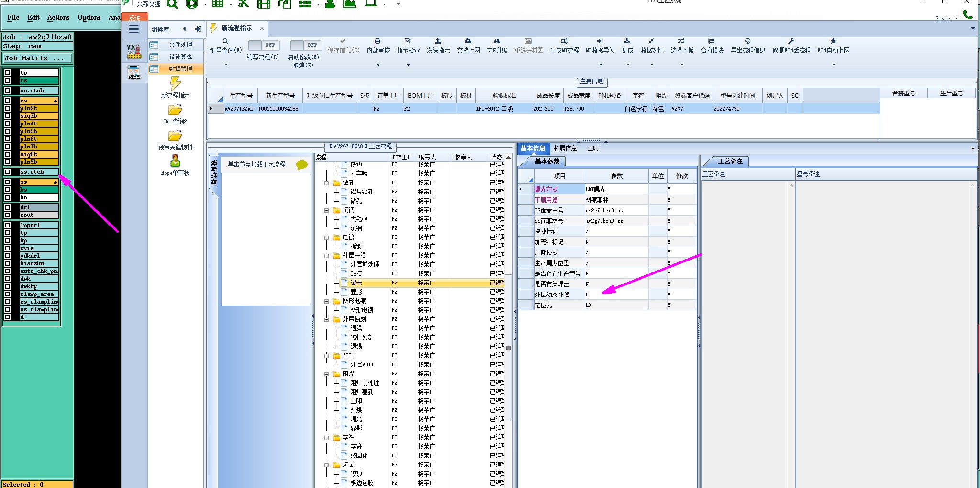Viewport: 980px width, 488px height.
Task: Open the Nope单审核 person shortcut
Action: 175,160
